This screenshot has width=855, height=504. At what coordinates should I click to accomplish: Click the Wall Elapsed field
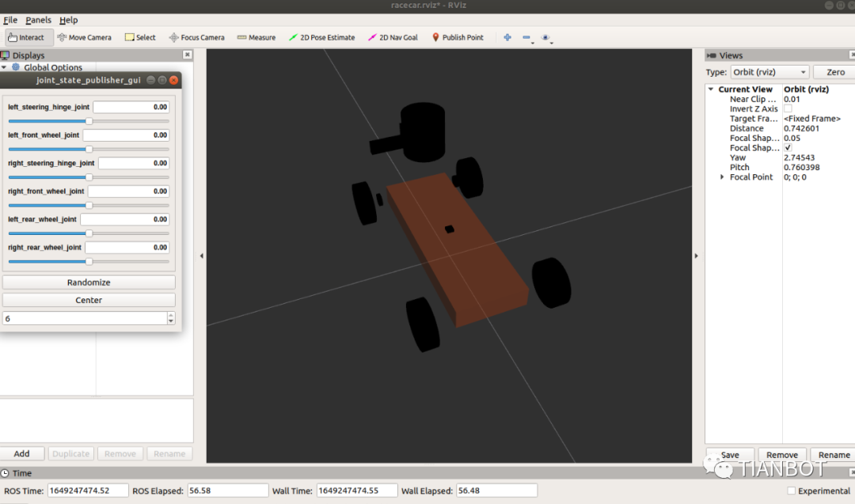tap(496, 491)
